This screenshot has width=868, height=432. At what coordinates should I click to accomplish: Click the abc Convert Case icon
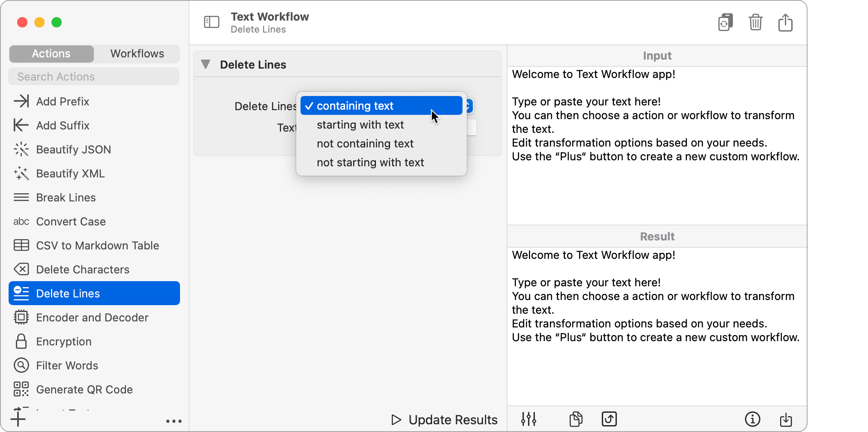[x=21, y=221]
